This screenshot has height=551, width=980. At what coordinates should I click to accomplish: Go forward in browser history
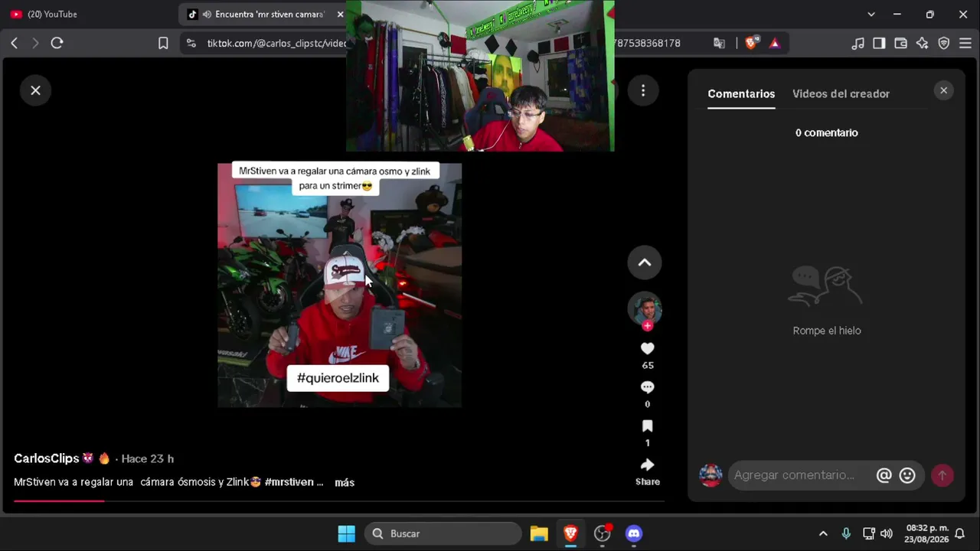tap(35, 43)
